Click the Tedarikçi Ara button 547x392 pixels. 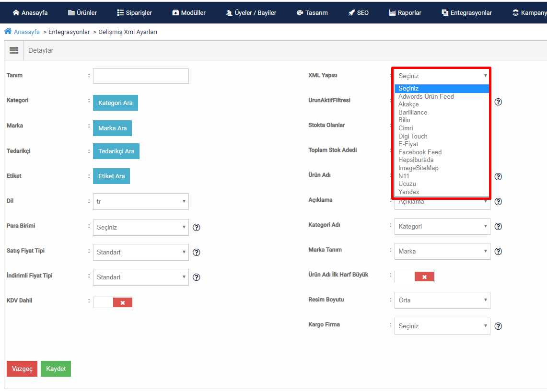click(116, 151)
